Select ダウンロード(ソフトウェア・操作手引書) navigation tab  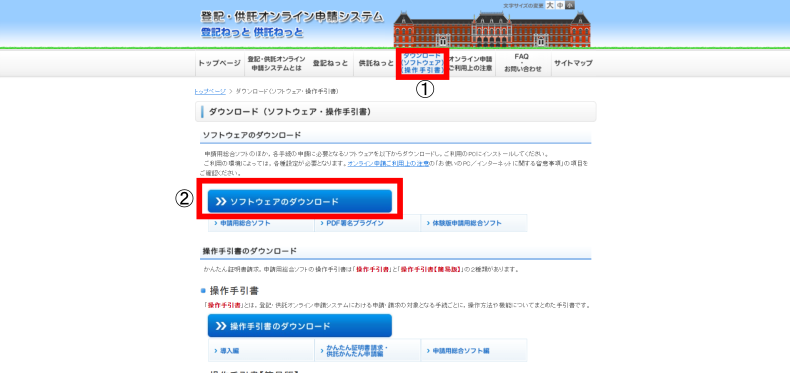click(x=422, y=64)
